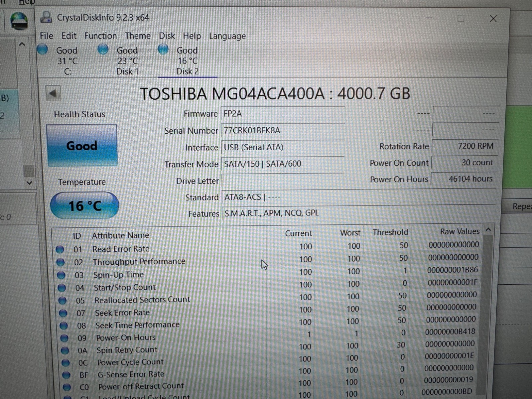Click the 16 °C temperature indicator

[84, 205]
